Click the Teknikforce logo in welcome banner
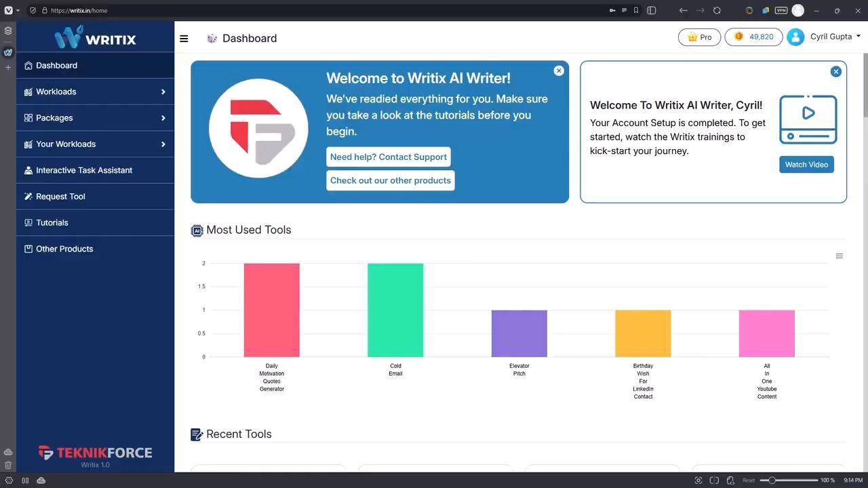The width and height of the screenshot is (868, 488). click(258, 129)
